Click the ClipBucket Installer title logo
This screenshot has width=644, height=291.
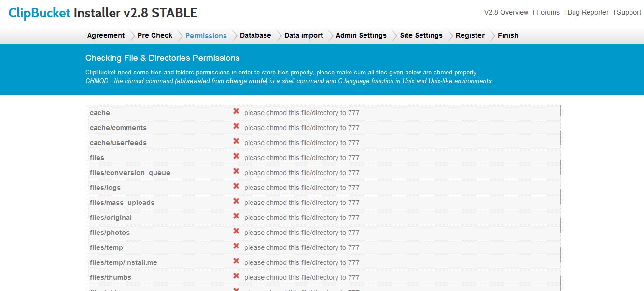[103, 13]
